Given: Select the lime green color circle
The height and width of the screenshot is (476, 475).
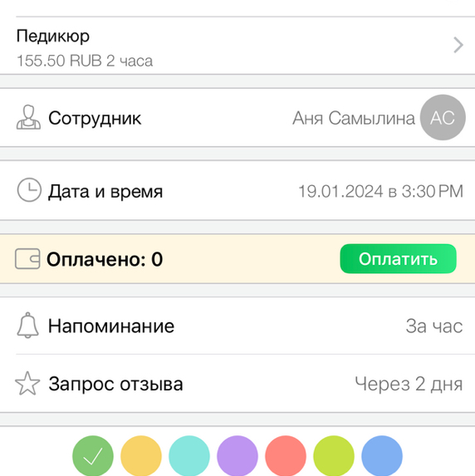Looking at the screenshot, I should tap(334, 456).
